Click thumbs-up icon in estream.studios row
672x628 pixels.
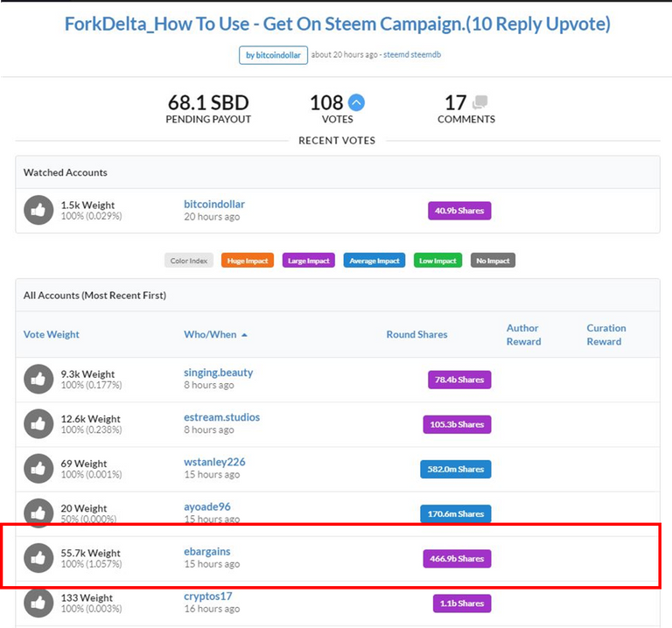[x=38, y=423]
